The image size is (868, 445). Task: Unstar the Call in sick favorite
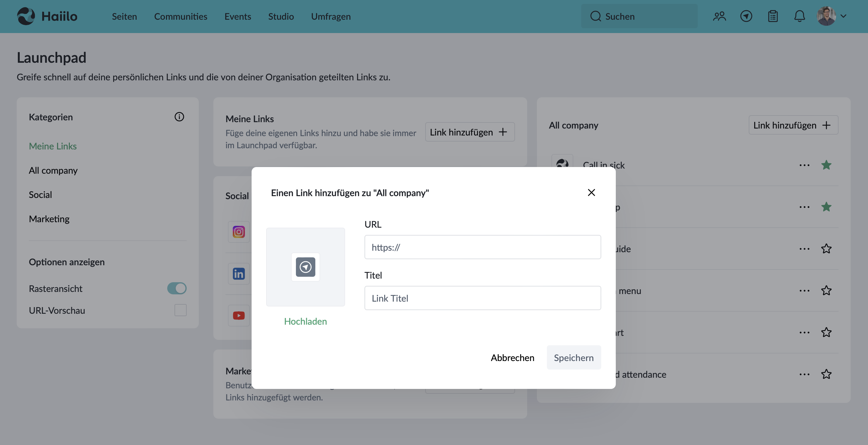click(826, 165)
